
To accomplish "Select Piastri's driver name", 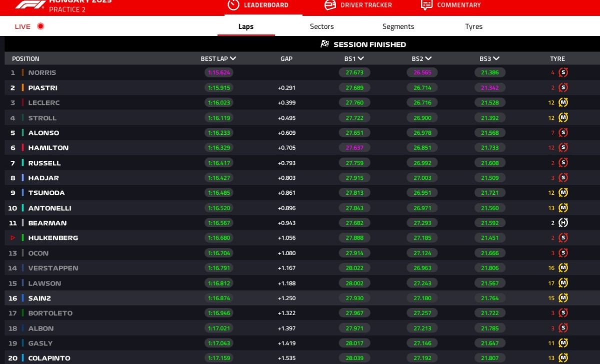I will pyautogui.click(x=42, y=88).
